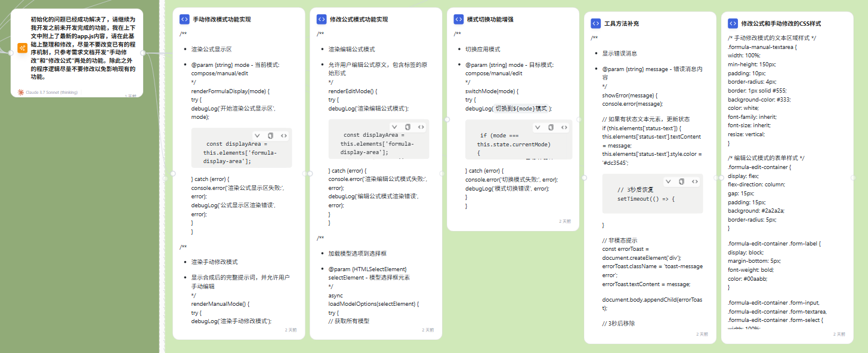Click the line showError(message) {
Screen dimensions: 868x353
[630, 96]
